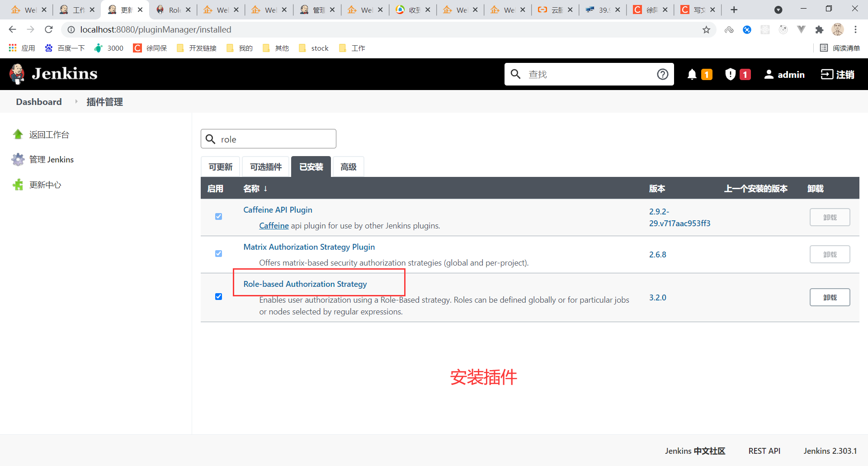Click the green up arrow 返回工作台 icon
This screenshot has width=868, height=466.
pos(18,134)
